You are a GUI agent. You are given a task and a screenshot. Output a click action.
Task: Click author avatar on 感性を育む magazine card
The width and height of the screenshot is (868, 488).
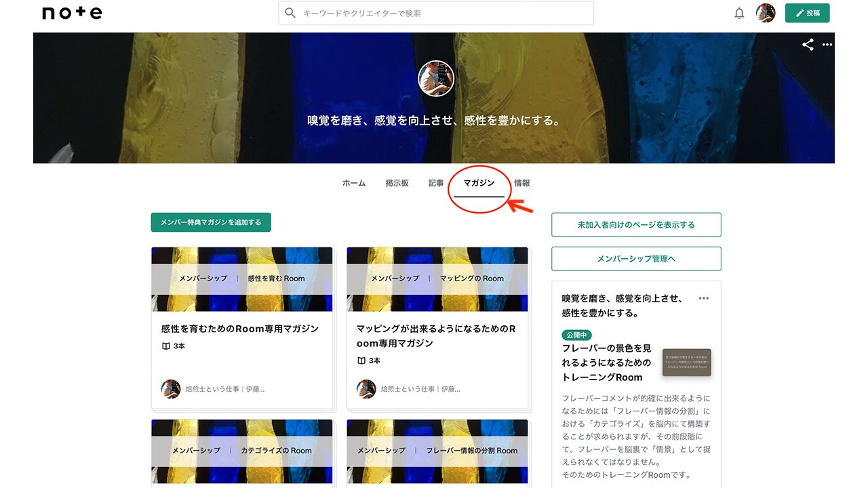171,389
